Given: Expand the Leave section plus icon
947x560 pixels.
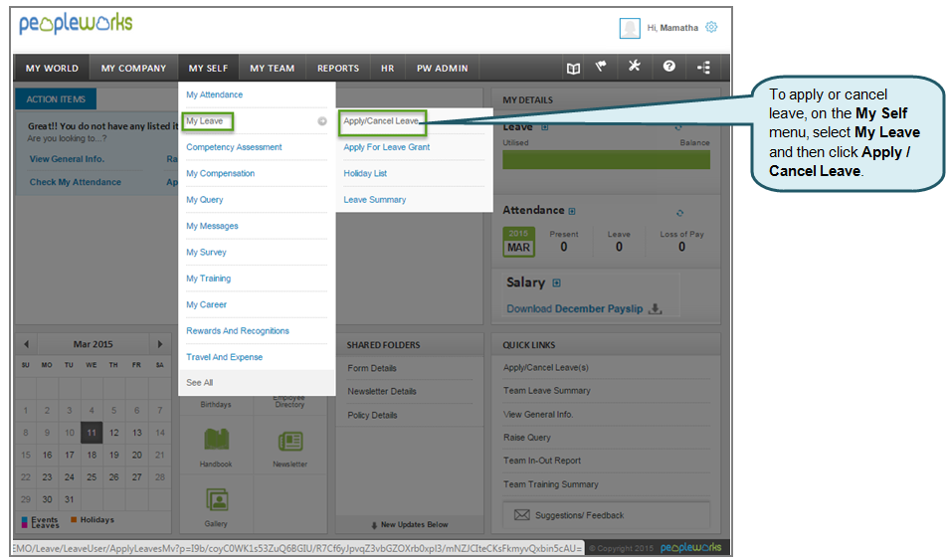Looking at the screenshot, I should [x=545, y=127].
